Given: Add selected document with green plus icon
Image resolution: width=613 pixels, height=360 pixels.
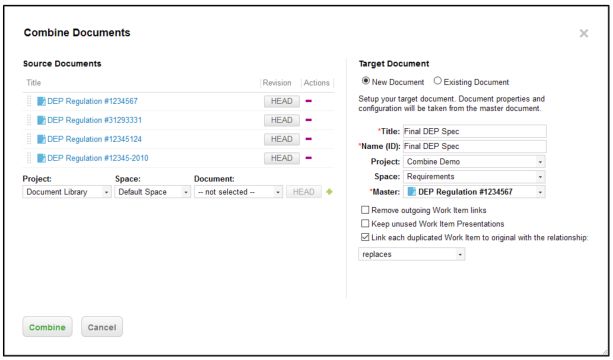Looking at the screenshot, I should point(329,192).
